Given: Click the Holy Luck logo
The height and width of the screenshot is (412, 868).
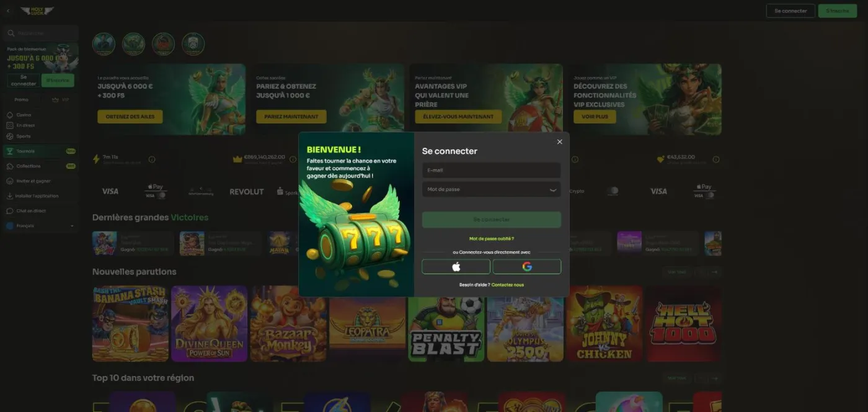Looking at the screenshot, I should pos(37,11).
